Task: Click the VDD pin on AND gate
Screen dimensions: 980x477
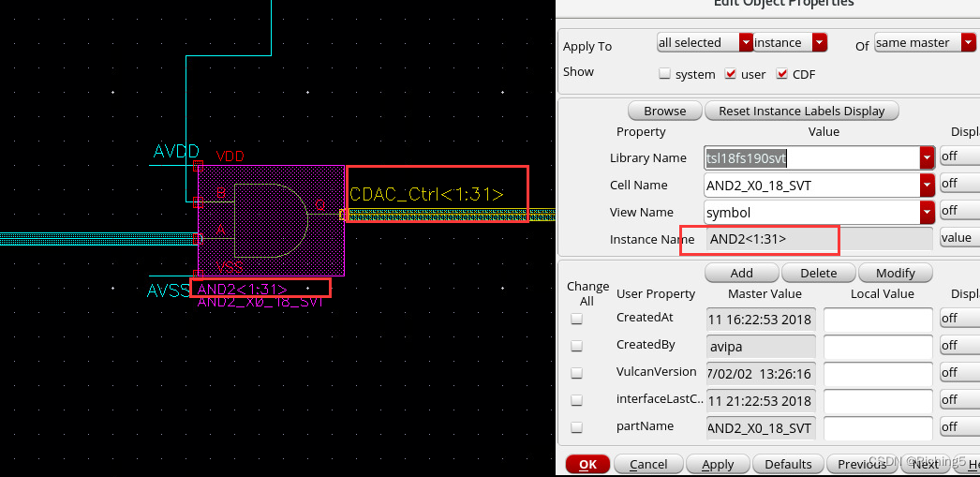Action: pos(198,166)
